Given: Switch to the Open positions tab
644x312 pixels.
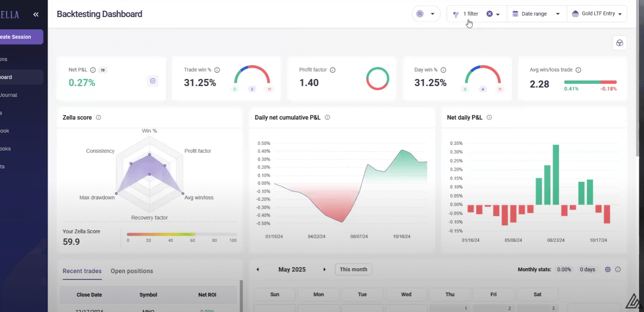Looking at the screenshot, I should click(132, 271).
